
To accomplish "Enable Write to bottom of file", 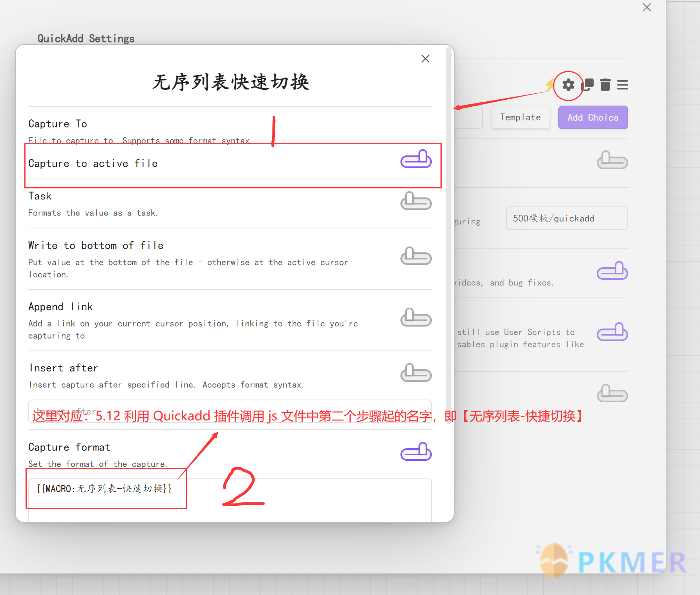I will (416, 256).
